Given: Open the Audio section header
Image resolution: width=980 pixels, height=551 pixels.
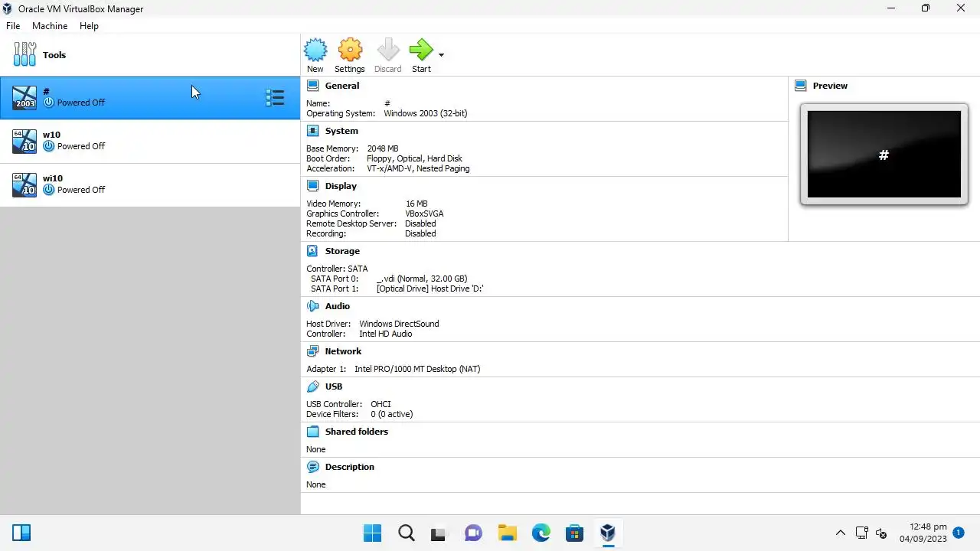Looking at the screenshot, I should [x=338, y=306].
